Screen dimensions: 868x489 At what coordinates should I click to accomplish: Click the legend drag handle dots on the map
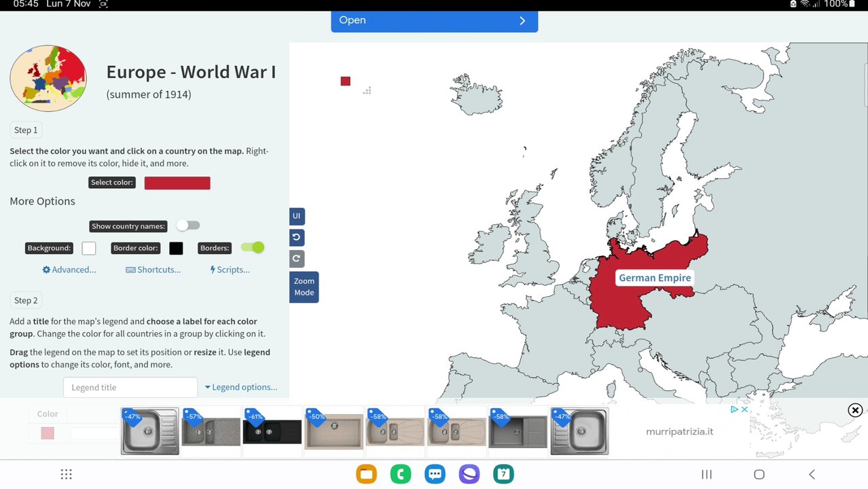tap(367, 90)
